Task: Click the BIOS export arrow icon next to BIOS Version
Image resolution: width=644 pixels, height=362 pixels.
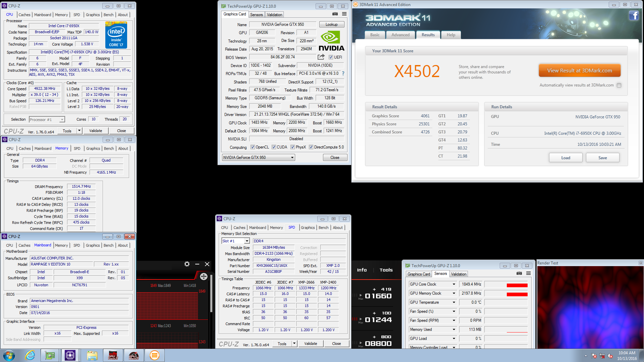Action: click(x=321, y=57)
